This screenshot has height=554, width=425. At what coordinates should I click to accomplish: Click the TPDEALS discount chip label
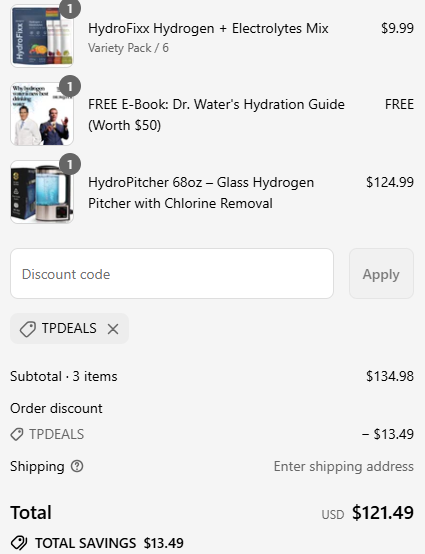[69, 328]
